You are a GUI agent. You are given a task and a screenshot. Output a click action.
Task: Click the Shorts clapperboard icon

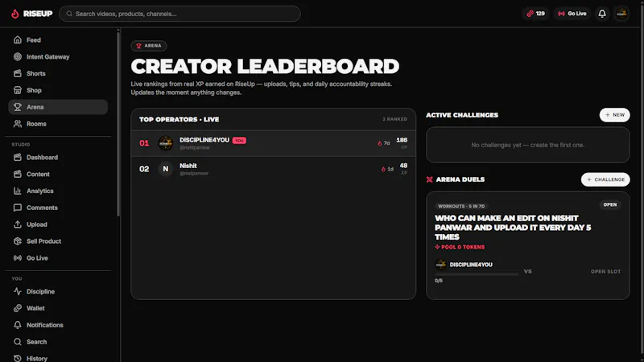(x=17, y=73)
